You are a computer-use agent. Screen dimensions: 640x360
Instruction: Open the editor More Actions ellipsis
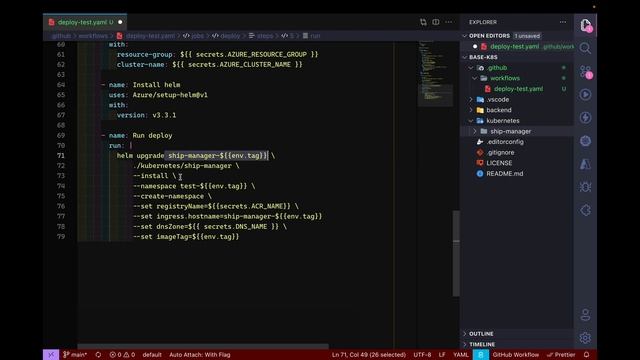(x=449, y=22)
